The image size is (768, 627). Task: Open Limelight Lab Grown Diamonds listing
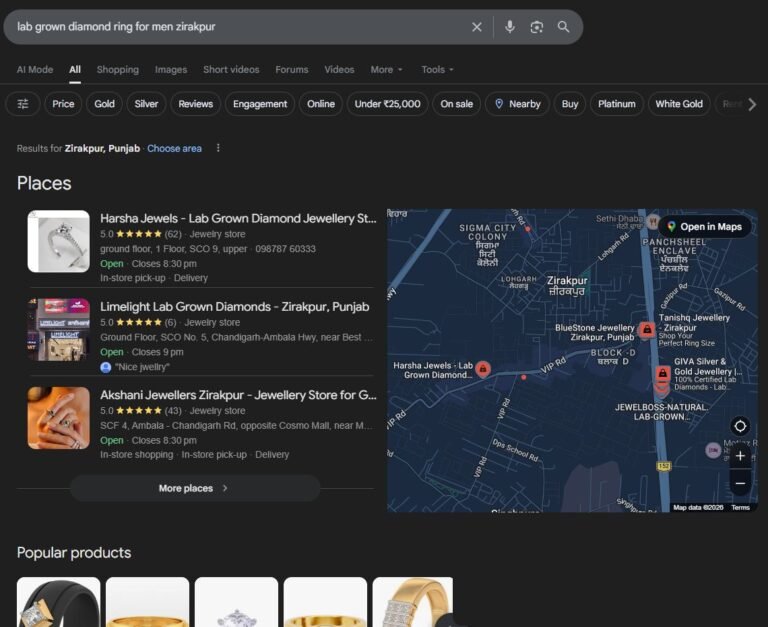point(235,307)
